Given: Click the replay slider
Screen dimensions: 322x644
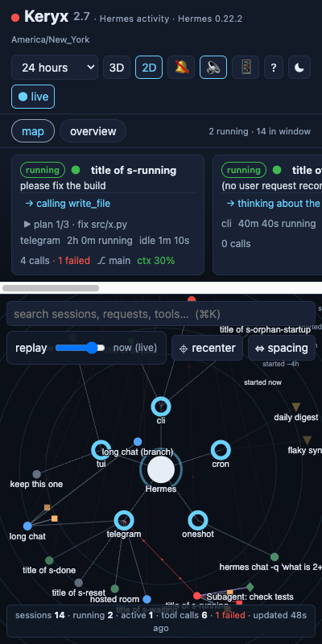Looking at the screenshot, I should tap(80, 348).
